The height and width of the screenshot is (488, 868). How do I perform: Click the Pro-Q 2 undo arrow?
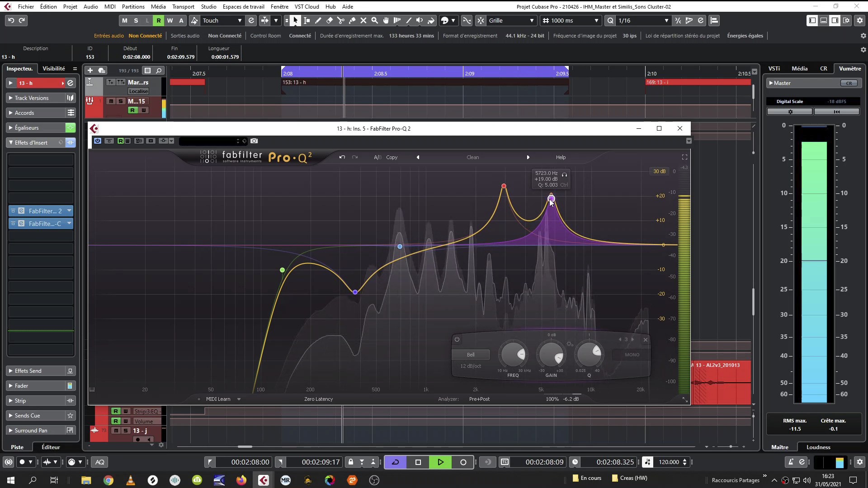[342, 157]
